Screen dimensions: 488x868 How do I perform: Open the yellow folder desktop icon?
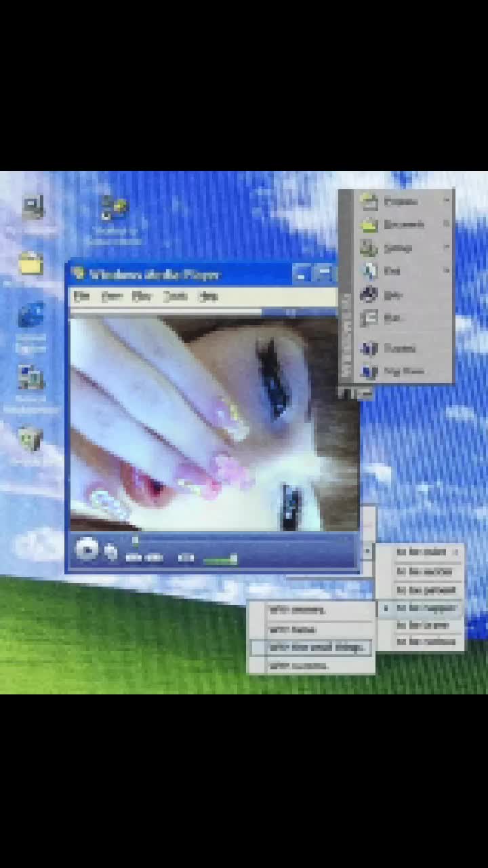pos(30,263)
